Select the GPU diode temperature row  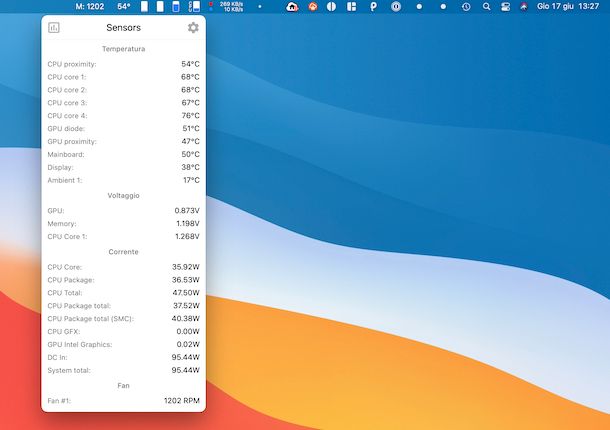(x=123, y=128)
